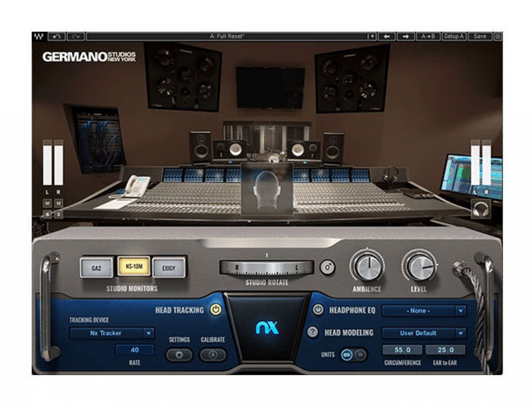This screenshot has height=405, width=532.
Task: Click the Nx logo display
Action: click(x=267, y=327)
